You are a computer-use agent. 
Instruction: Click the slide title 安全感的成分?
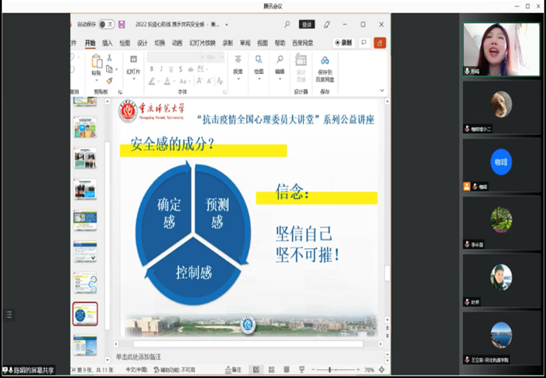[173, 144]
